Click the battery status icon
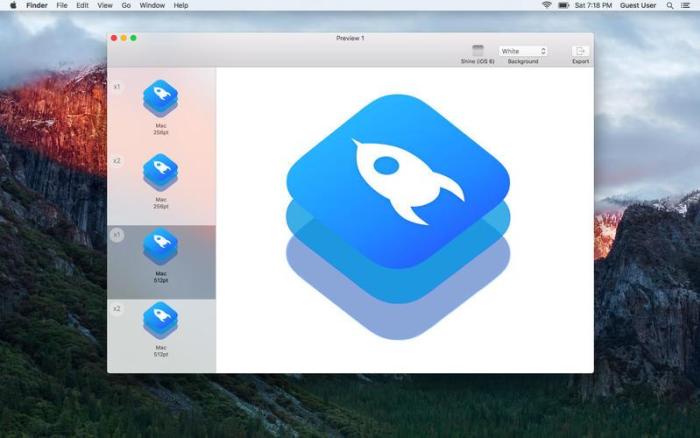The width and height of the screenshot is (700, 438). pyautogui.click(x=563, y=5)
